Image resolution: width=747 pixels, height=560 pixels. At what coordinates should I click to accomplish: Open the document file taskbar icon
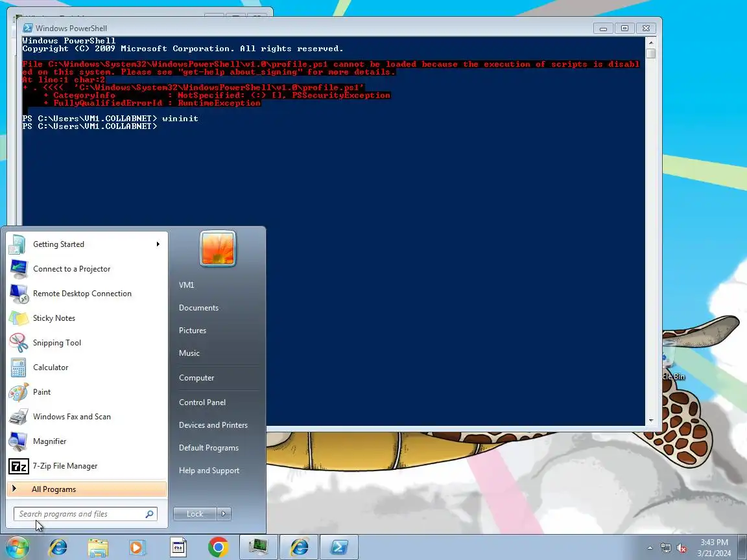coord(178,548)
